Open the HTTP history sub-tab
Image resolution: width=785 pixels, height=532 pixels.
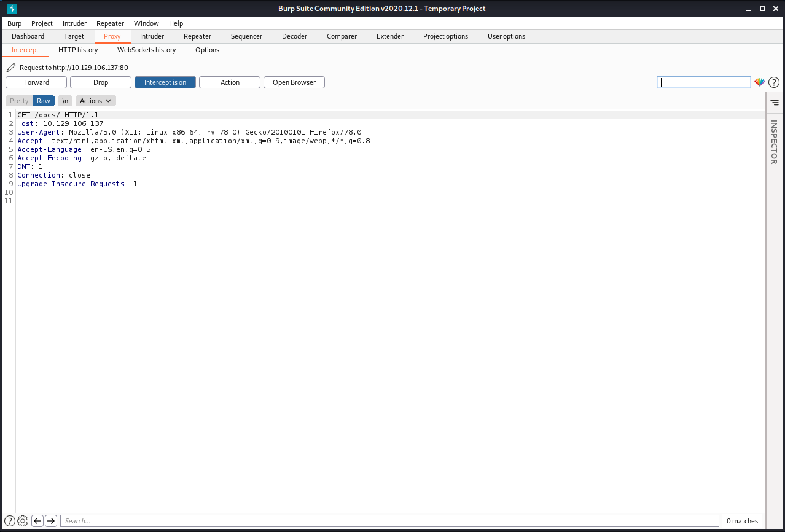coord(78,50)
